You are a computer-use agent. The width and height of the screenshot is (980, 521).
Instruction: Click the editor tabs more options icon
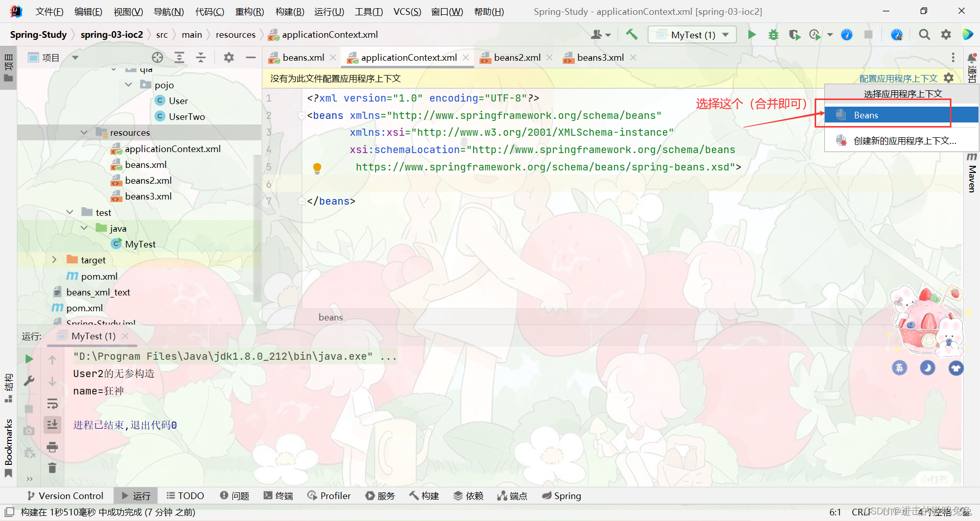click(952, 58)
